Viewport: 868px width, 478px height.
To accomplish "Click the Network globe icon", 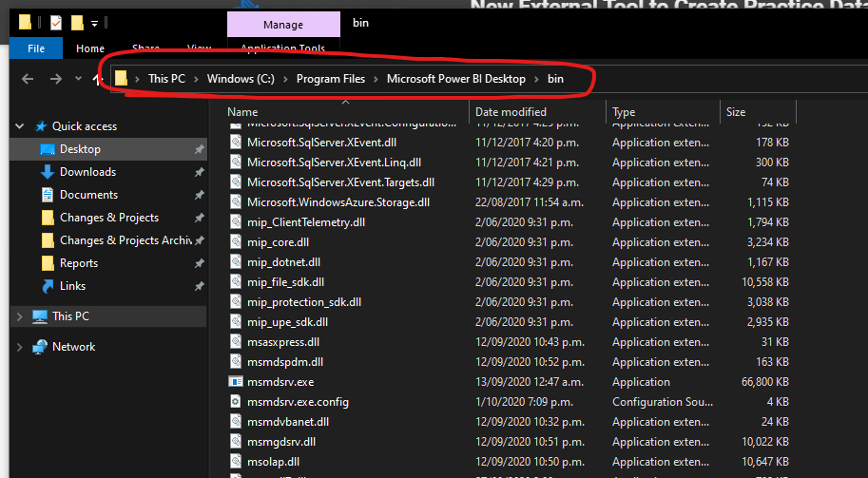I will click(x=39, y=347).
